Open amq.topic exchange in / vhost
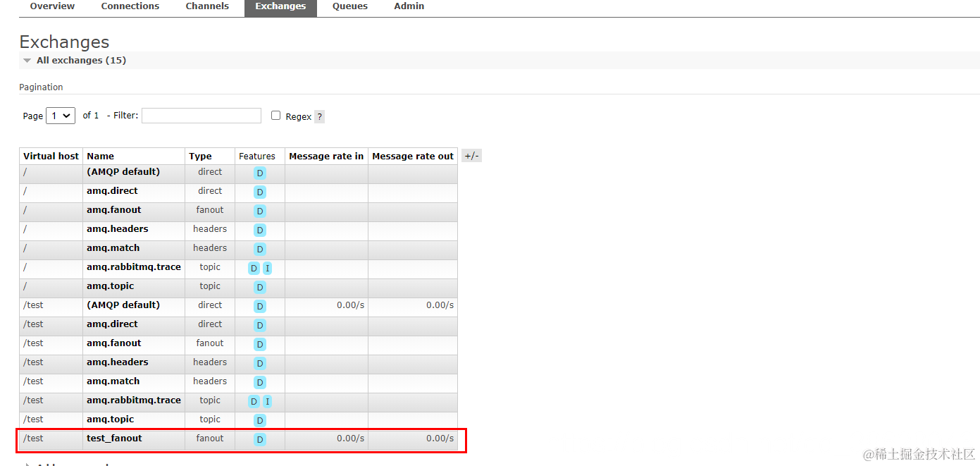 (110, 286)
